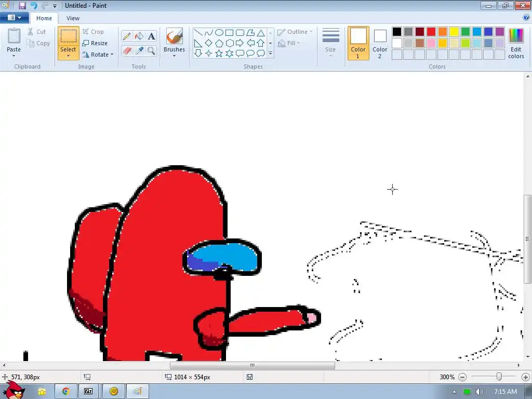Choose the Oval shape
This screenshot has height=399, width=532.
click(x=219, y=33)
